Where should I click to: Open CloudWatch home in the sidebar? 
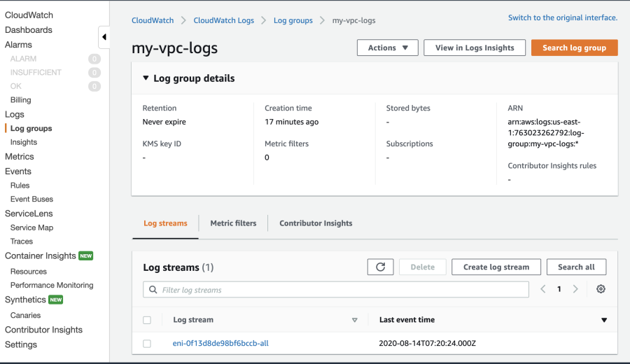29,15
